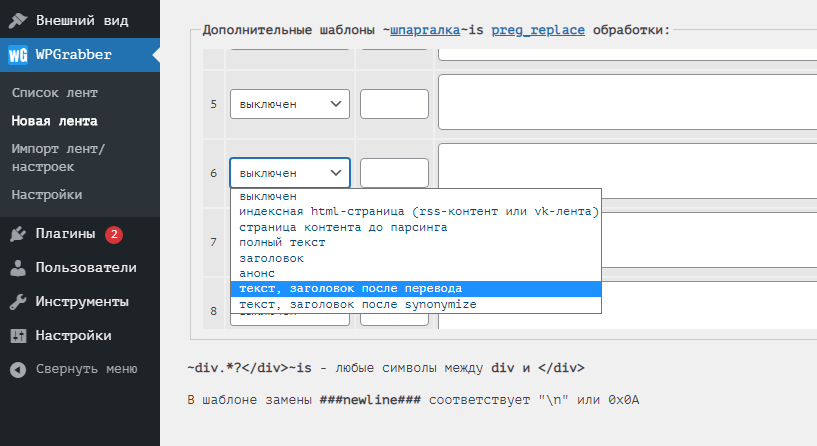This screenshot has width=817, height=446.
Task: Collapse the row 6 выключен dropdown
Action: [x=289, y=173]
